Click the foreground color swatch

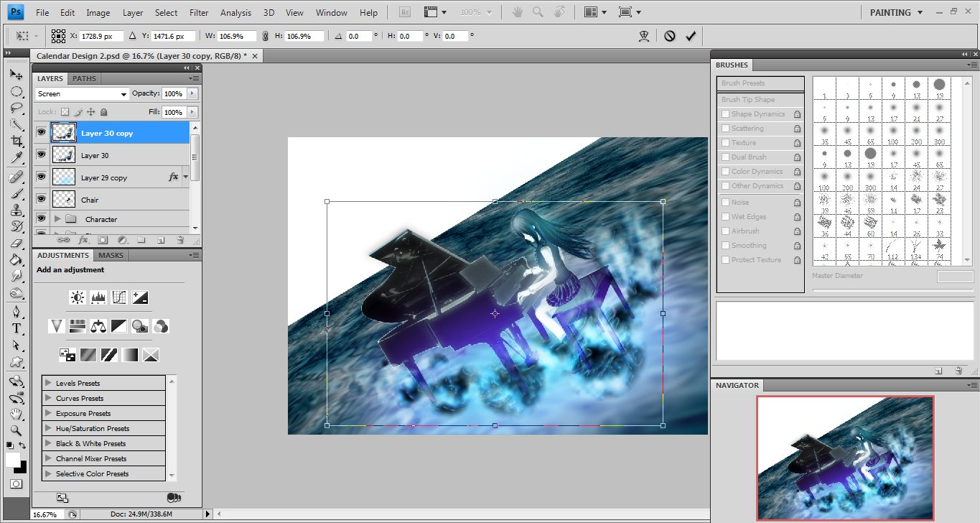[13, 460]
